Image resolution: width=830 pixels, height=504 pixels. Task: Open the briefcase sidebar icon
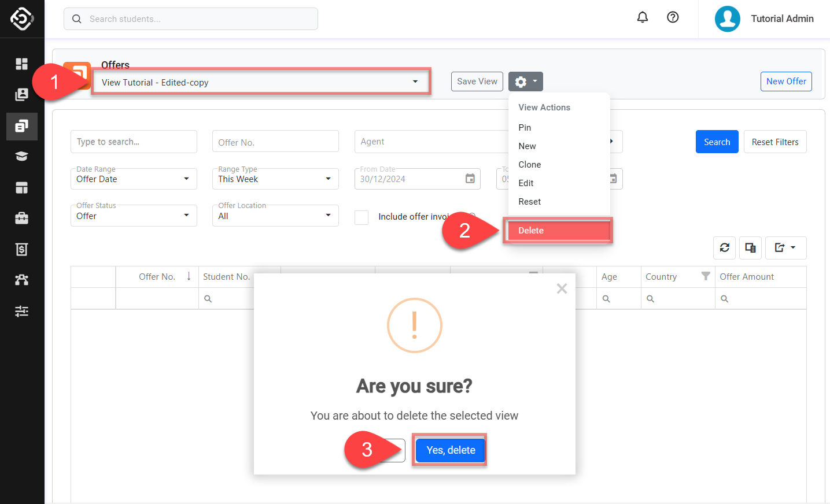pyautogui.click(x=21, y=218)
